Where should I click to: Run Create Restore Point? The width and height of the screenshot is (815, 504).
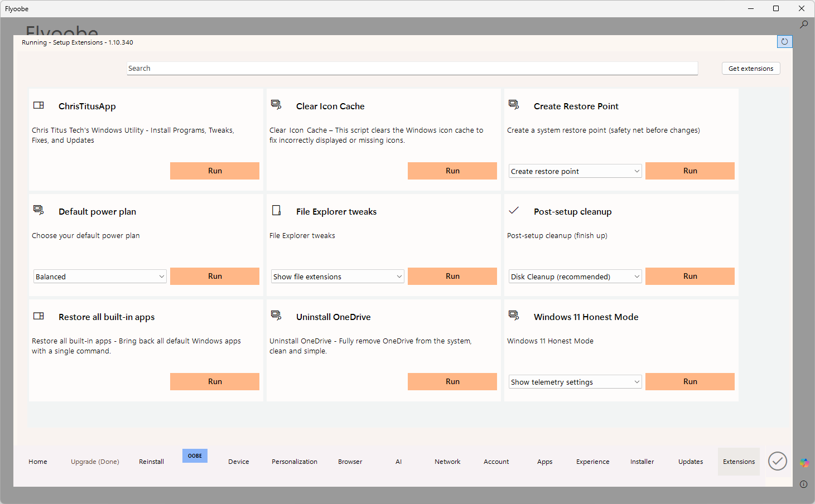click(x=690, y=171)
